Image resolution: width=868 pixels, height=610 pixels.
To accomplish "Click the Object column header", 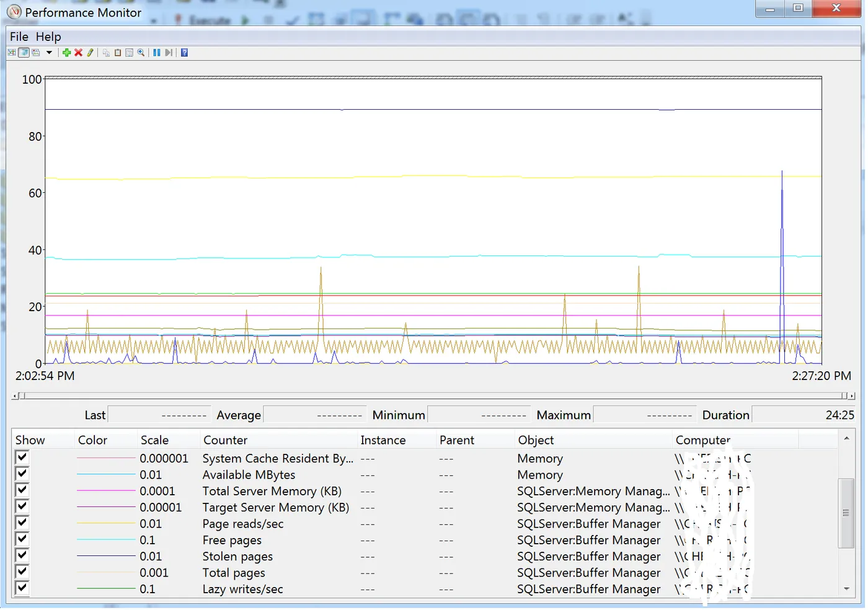I will pos(536,440).
